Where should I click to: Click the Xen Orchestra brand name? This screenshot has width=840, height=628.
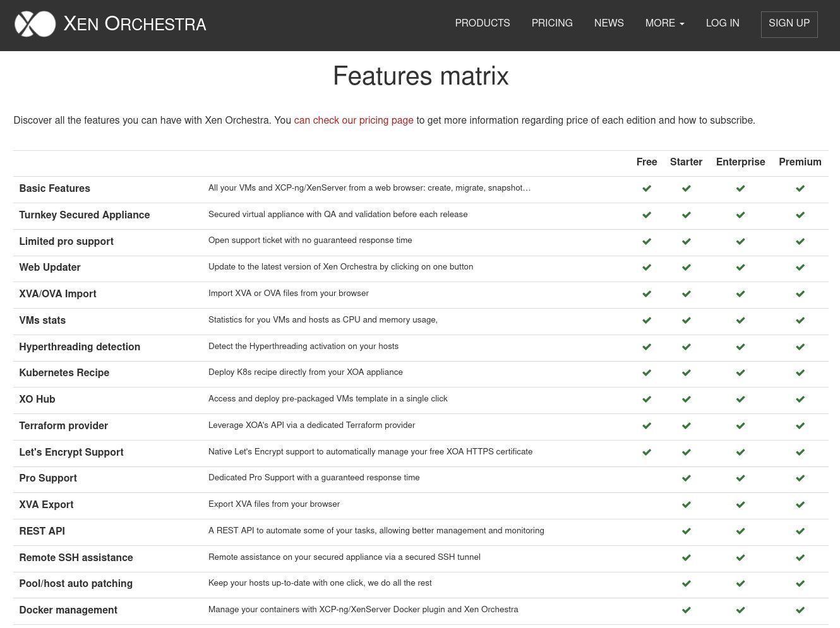[x=135, y=24]
